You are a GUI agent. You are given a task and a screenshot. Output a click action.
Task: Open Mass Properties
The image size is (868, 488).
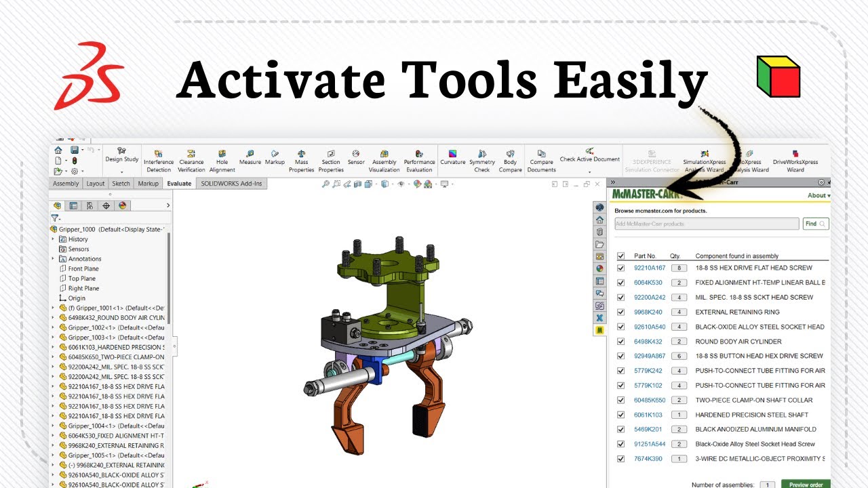coord(301,161)
